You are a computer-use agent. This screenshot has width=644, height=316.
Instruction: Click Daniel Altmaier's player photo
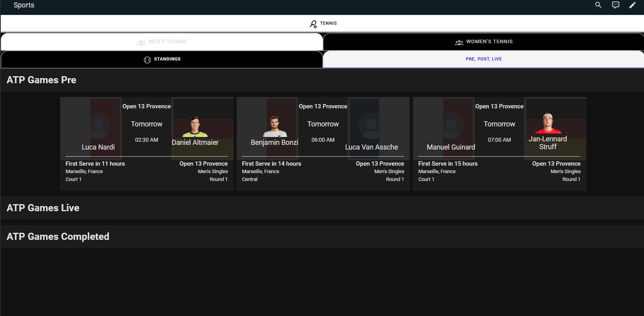tap(195, 126)
